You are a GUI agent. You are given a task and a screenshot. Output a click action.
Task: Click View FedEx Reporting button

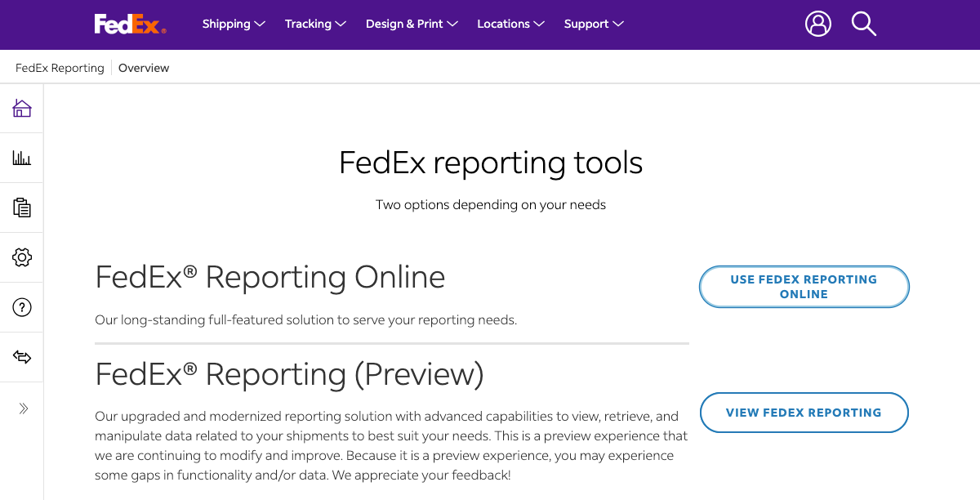pyautogui.click(x=804, y=413)
